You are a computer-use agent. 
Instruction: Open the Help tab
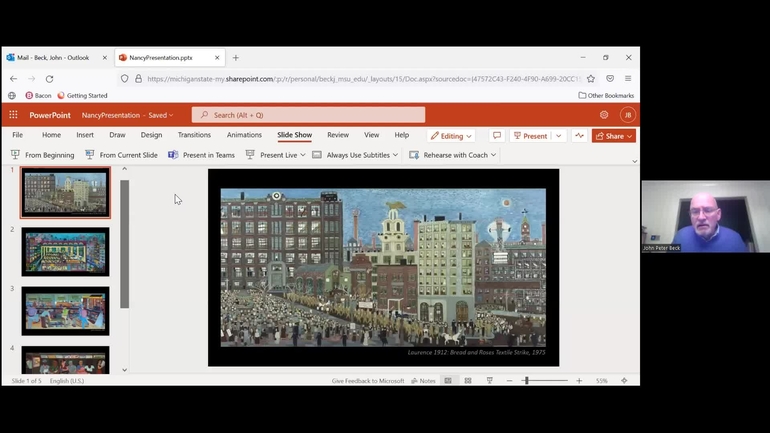(x=402, y=135)
